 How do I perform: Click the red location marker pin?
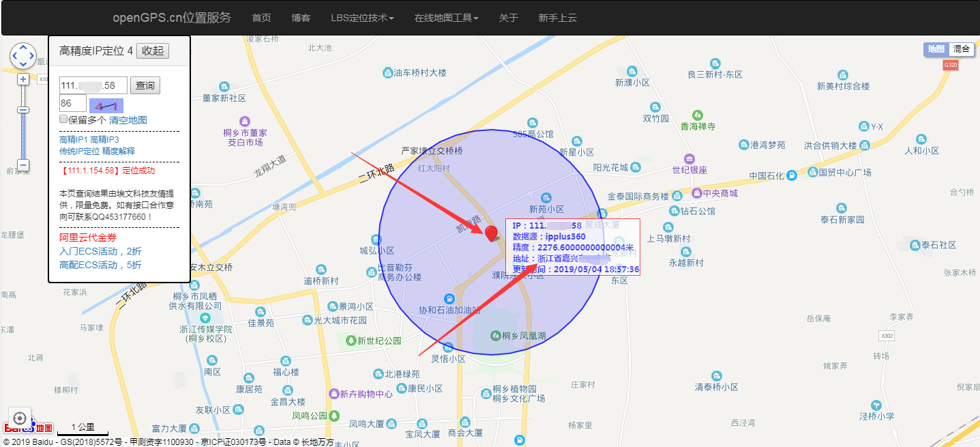point(491,233)
